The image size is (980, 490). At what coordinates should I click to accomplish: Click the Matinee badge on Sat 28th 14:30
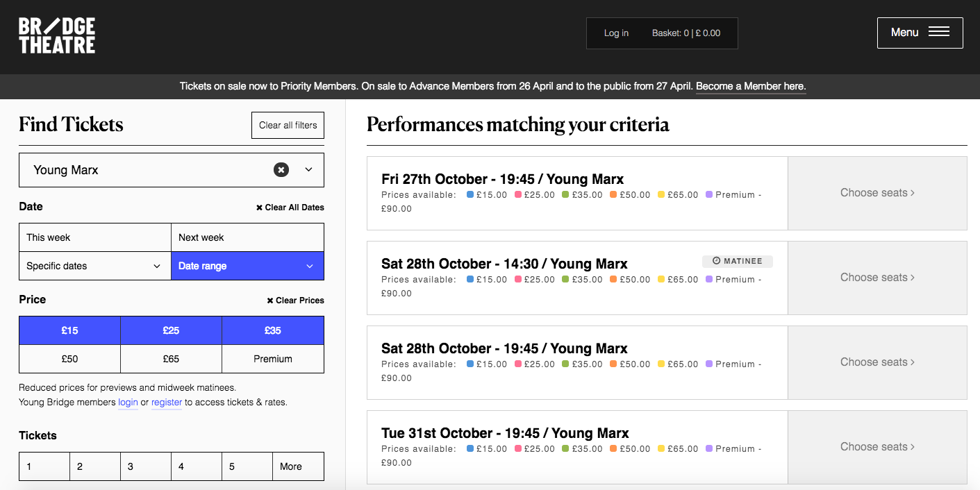(738, 262)
